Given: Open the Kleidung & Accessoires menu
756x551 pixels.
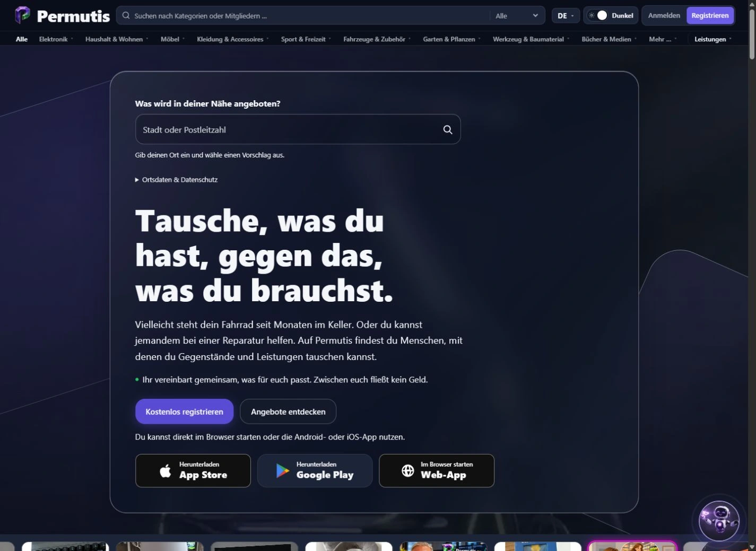Looking at the screenshot, I should coord(233,39).
